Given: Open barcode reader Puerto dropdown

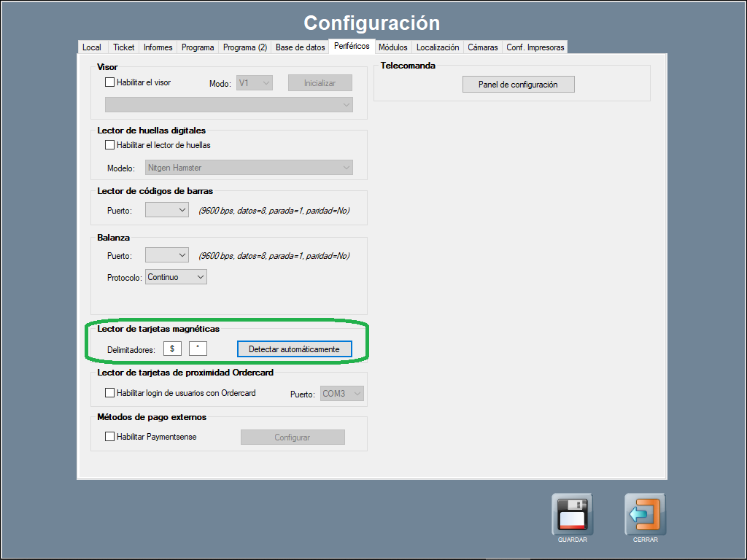Looking at the screenshot, I should click(x=167, y=210).
